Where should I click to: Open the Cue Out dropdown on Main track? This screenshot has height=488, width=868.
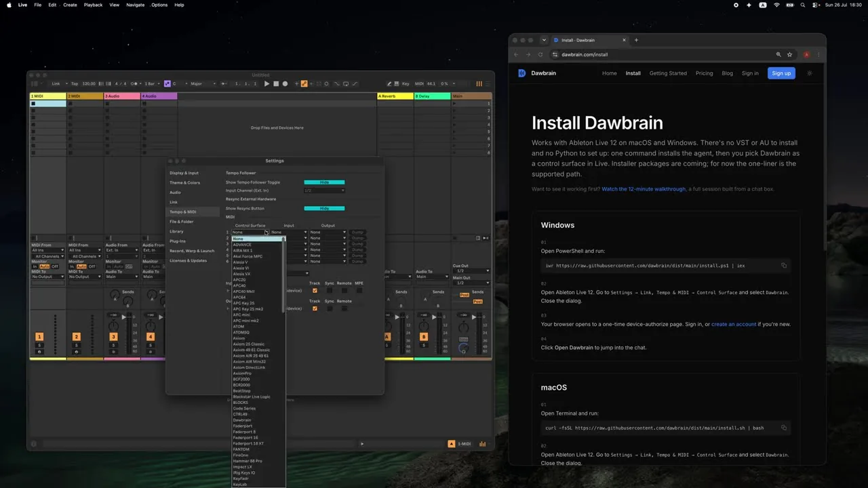pyautogui.click(x=471, y=271)
